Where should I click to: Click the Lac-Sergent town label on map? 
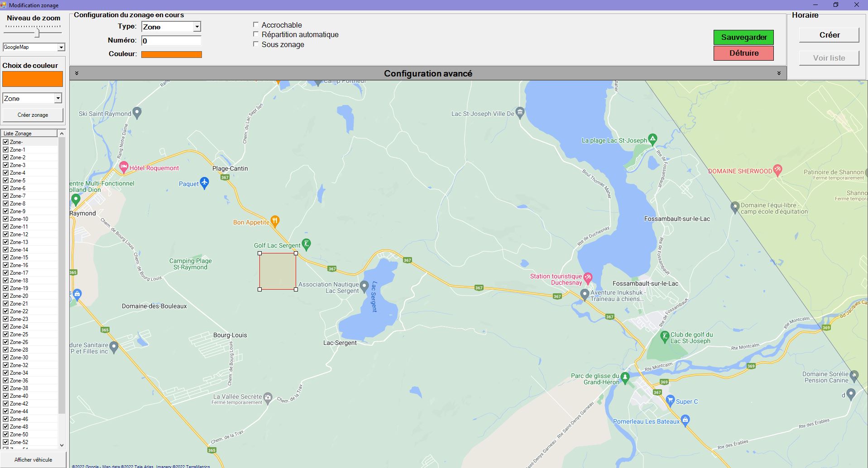click(340, 343)
